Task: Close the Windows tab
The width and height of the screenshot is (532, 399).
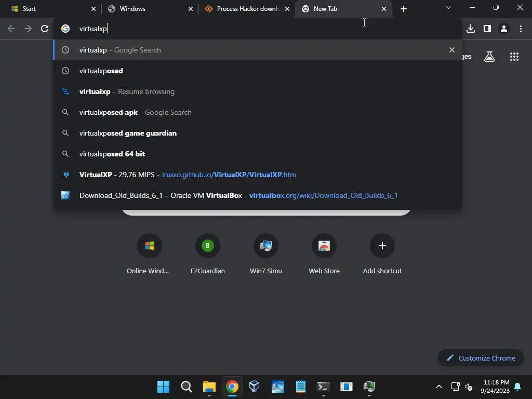Action: [x=190, y=9]
